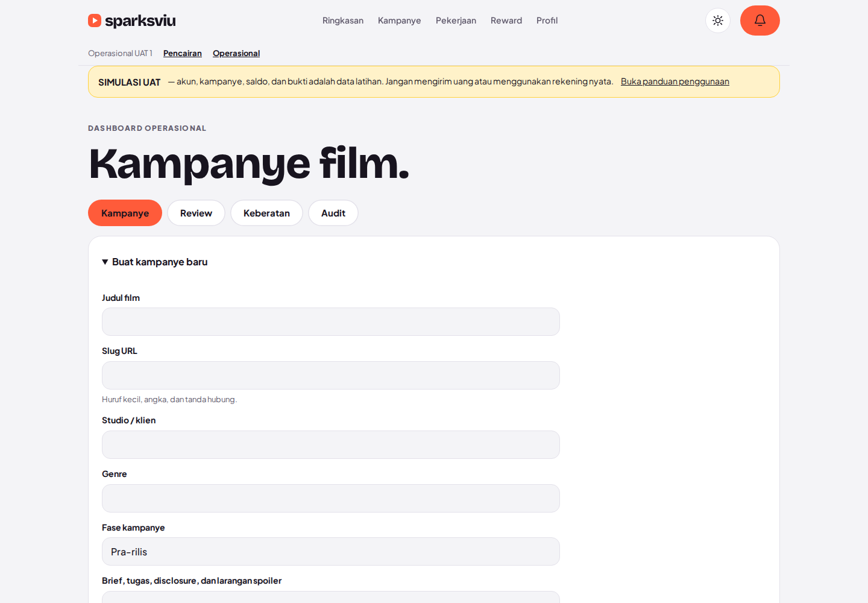Image resolution: width=868 pixels, height=603 pixels.
Task: Click the DASHBOARD OPERASIONAL heading text
Action: [147, 128]
